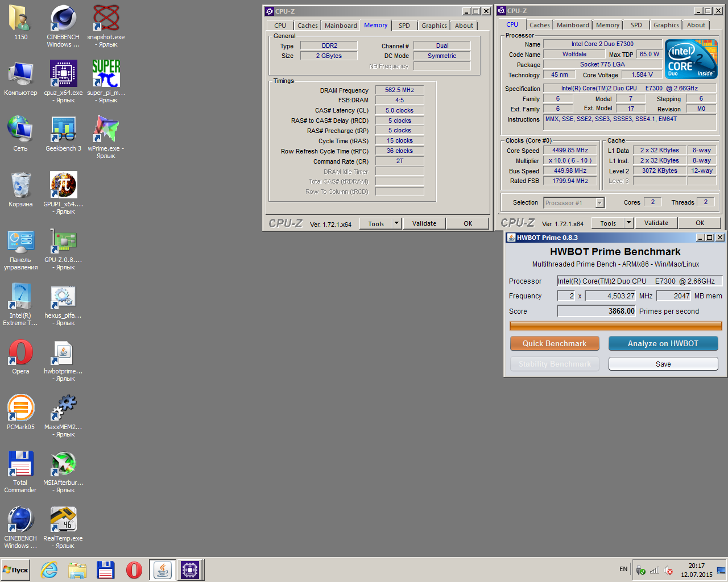
Task: Switch to Mainboard tab in left CPU-Z window
Action: pyautogui.click(x=341, y=26)
